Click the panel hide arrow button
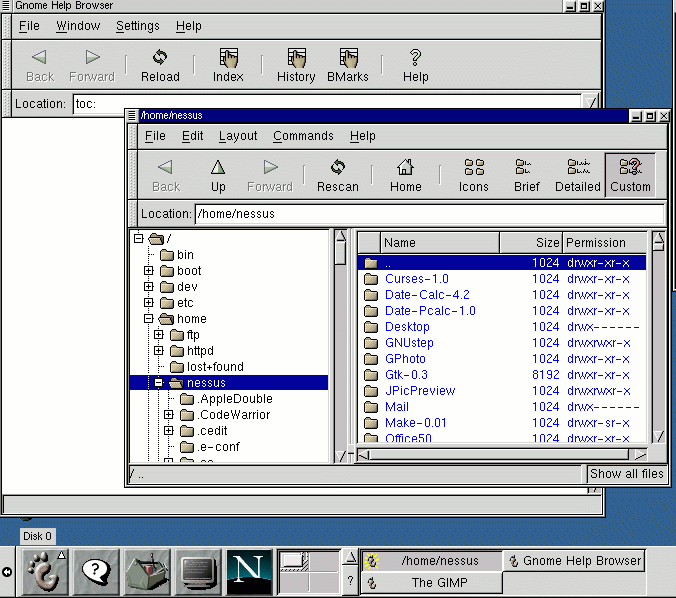676x598 pixels. click(x=7, y=572)
